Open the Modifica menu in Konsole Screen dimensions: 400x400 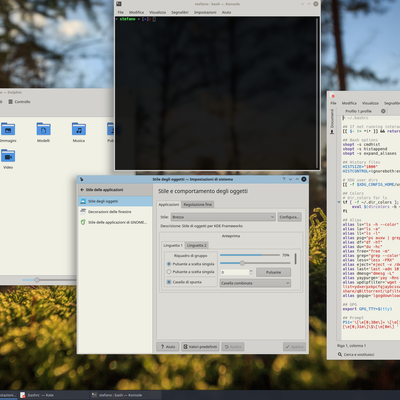136,12
